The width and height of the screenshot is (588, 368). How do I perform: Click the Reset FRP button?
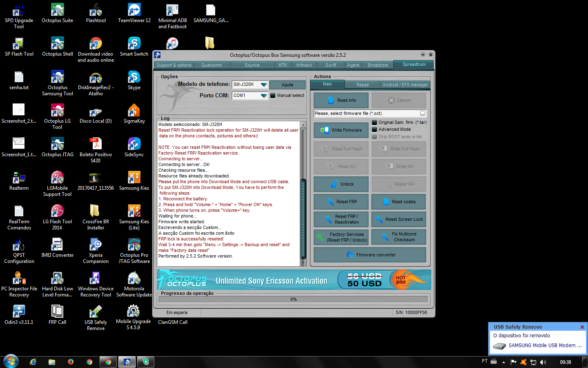tap(341, 202)
